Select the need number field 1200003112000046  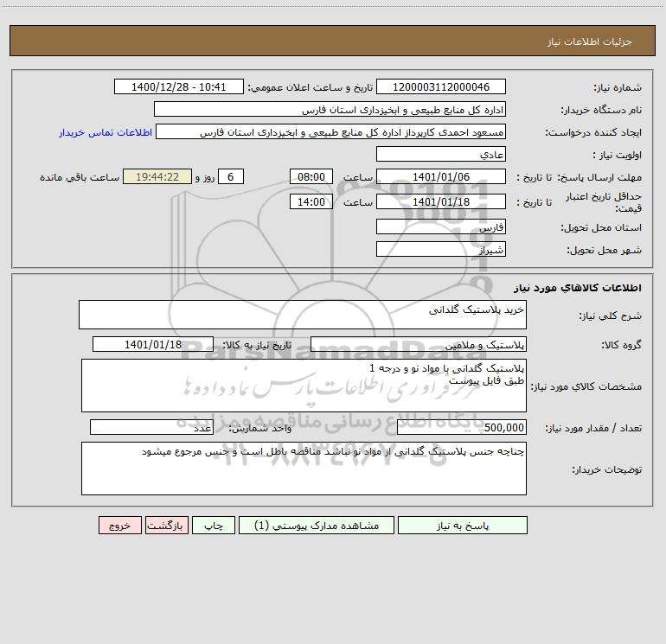pos(441,86)
